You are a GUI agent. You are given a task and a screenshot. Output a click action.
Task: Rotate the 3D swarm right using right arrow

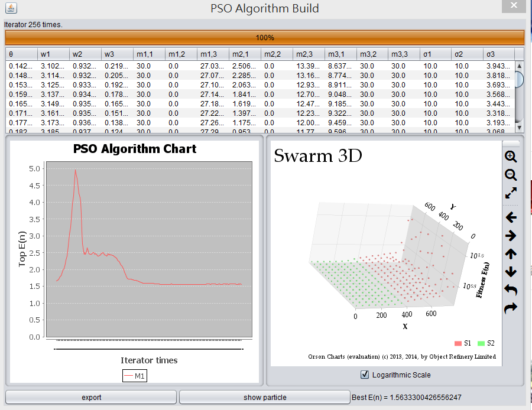pyautogui.click(x=510, y=235)
